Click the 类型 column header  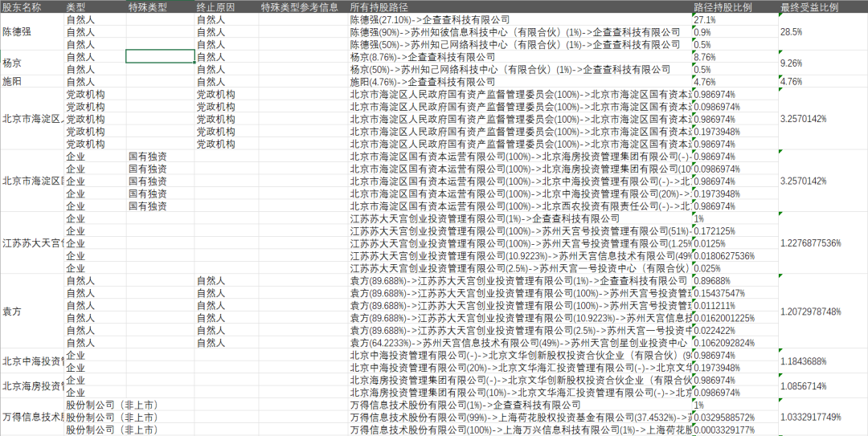95,7
